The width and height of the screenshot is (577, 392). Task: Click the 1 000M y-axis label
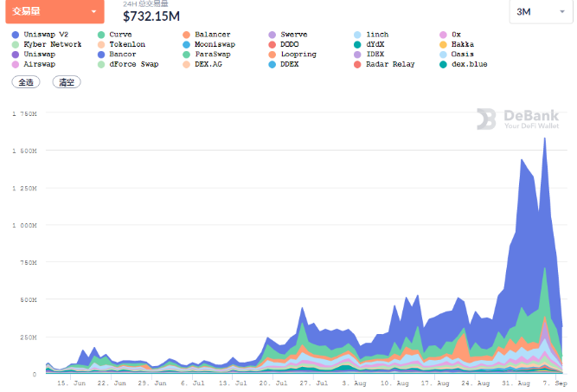coord(24,225)
